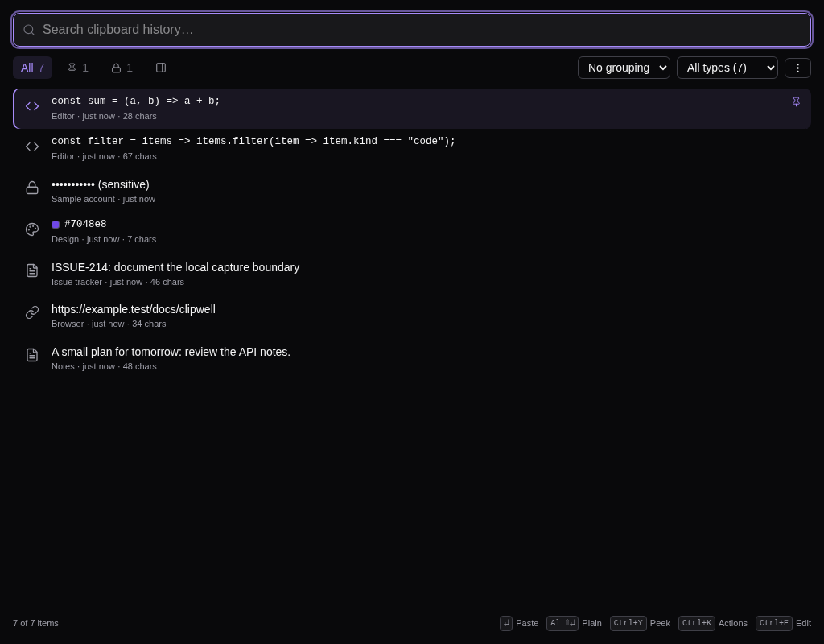The height and width of the screenshot is (644, 824).
Task: Click document icon beside tomorrow plan note
Action: click(x=32, y=355)
